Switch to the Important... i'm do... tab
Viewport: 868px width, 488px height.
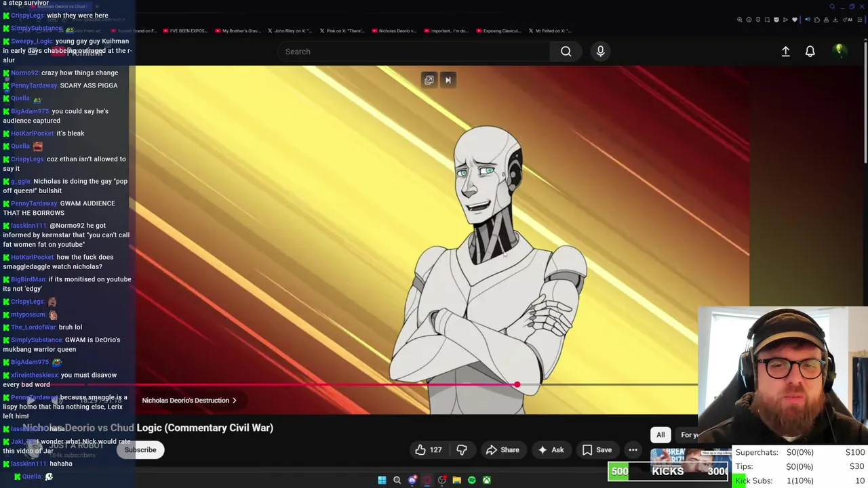click(446, 30)
